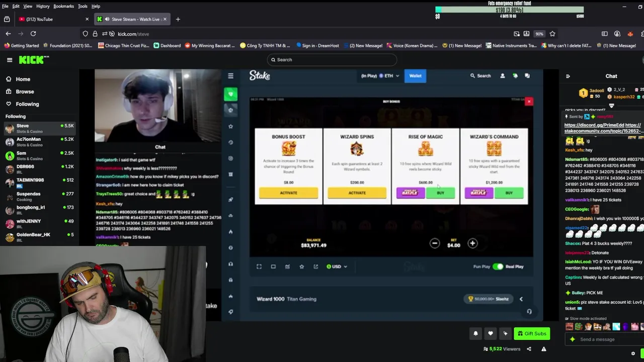Click the sparkle subscribe icon button
This screenshot has width=644, height=362.
pyautogui.click(x=505, y=333)
